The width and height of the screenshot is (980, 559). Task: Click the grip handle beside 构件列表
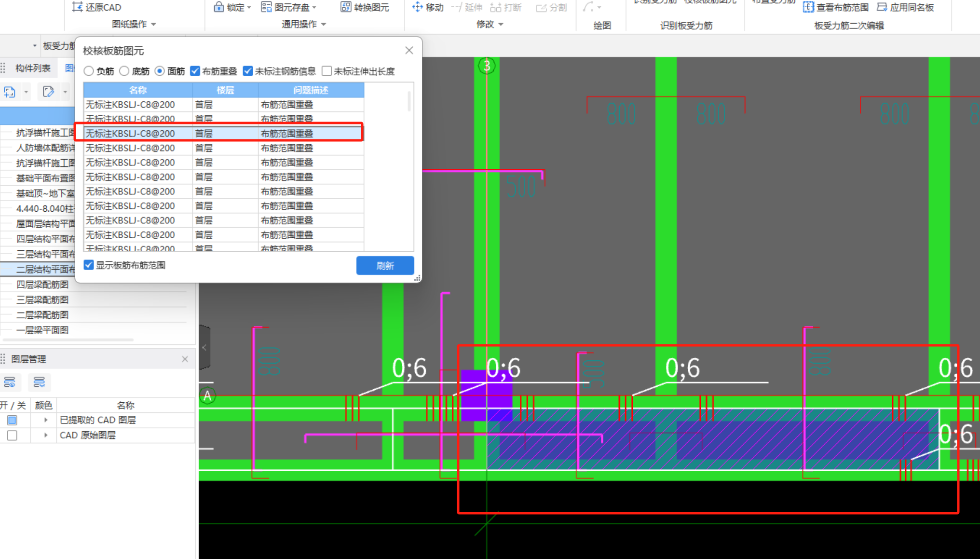coord(3,68)
